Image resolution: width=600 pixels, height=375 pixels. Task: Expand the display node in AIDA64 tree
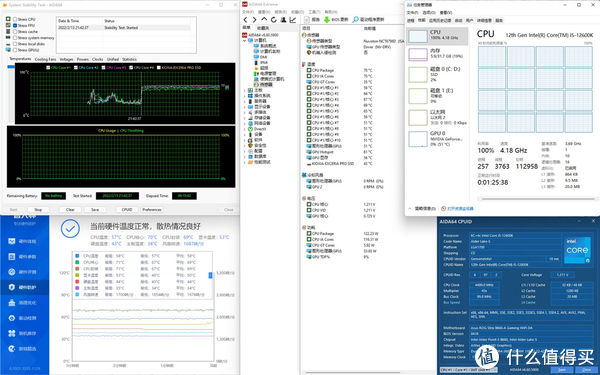click(245, 107)
